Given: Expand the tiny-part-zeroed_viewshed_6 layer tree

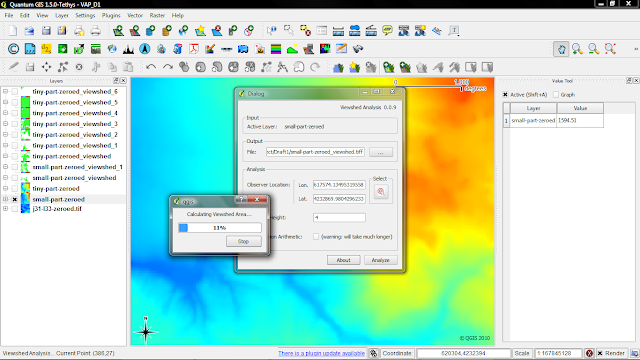Looking at the screenshot, I should (x=5, y=91).
